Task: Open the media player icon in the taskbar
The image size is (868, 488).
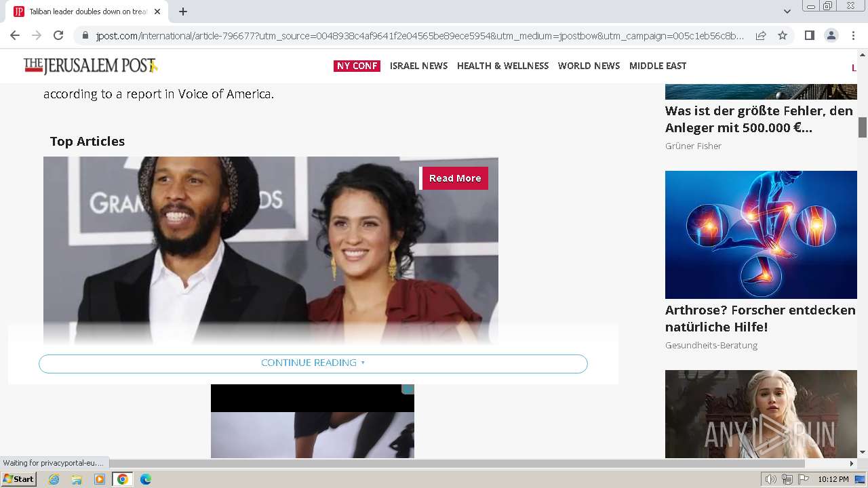Action: pos(100,479)
